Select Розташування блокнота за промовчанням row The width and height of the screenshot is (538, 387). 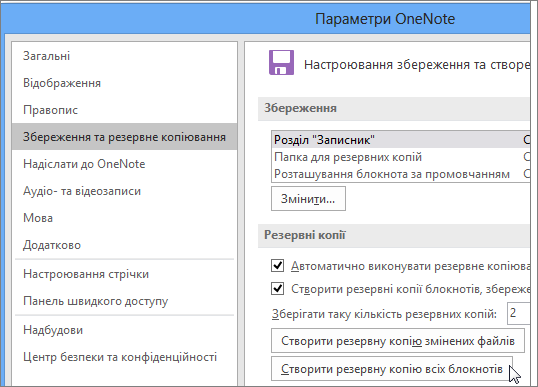tap(401, 174)
